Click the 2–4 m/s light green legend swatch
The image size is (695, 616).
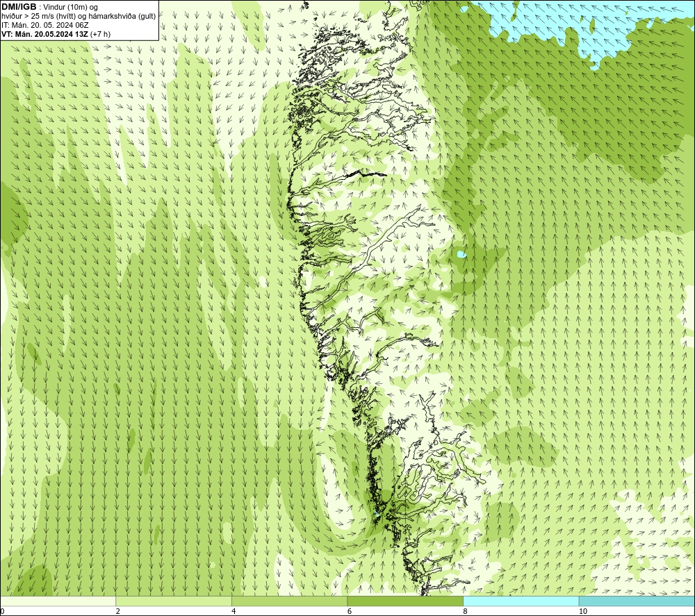tap(174, 601)
